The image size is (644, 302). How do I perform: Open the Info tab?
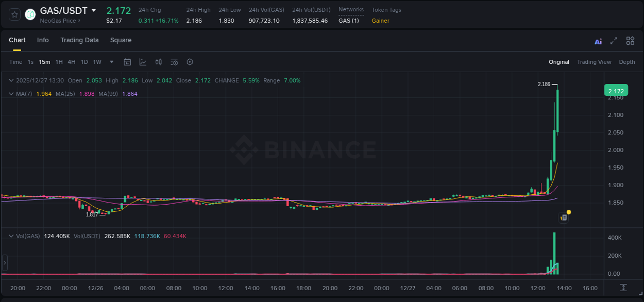coord(43,40)
